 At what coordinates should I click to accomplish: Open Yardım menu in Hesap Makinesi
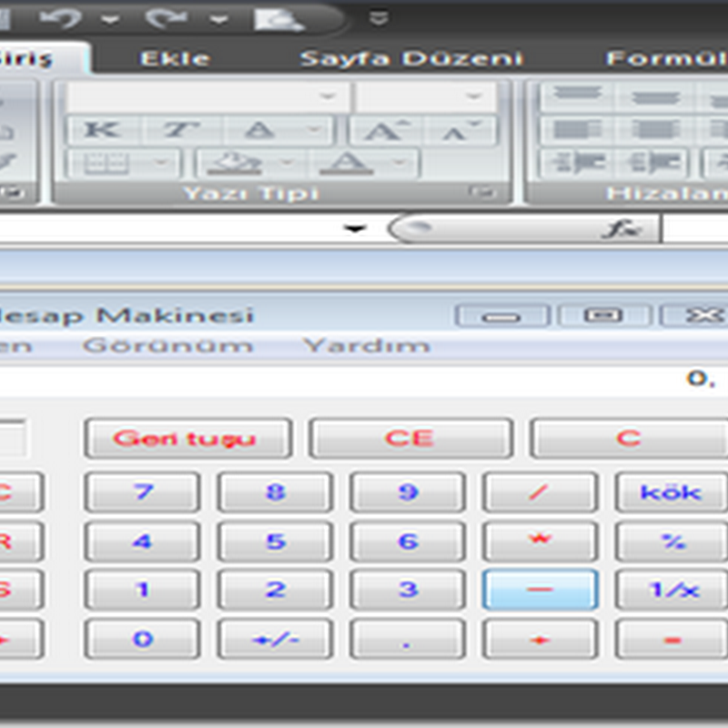[x=367, y=346]
